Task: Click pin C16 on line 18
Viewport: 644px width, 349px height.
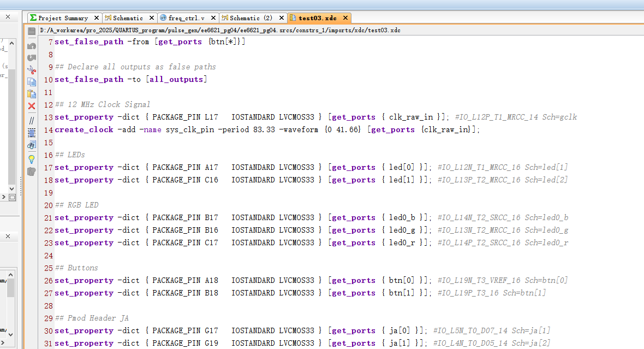Action: point(211,180)
